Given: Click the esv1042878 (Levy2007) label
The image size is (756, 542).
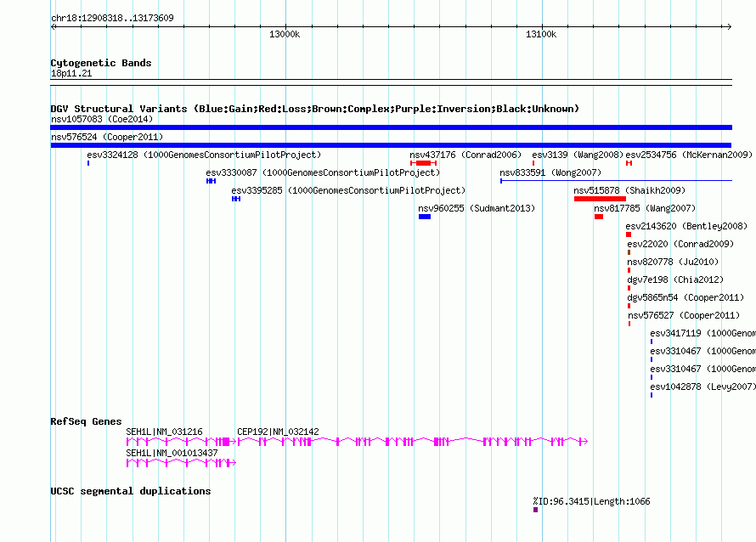Looking at the screenshot, I should pos(703,387).
